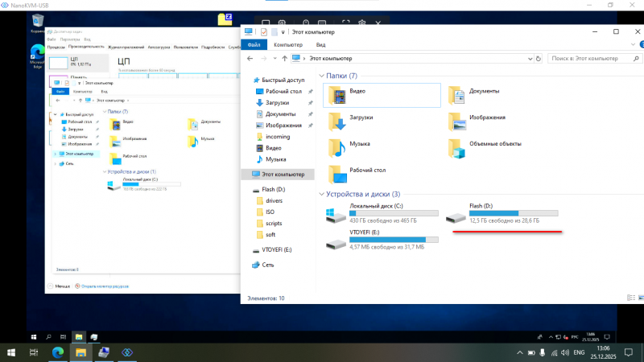644x362 pixels.
Task: Open the Видео folder icon
Action: 338,94
